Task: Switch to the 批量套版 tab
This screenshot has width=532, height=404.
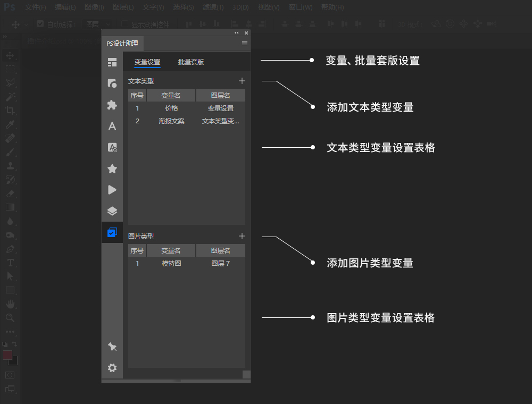Action: [190, 62]
